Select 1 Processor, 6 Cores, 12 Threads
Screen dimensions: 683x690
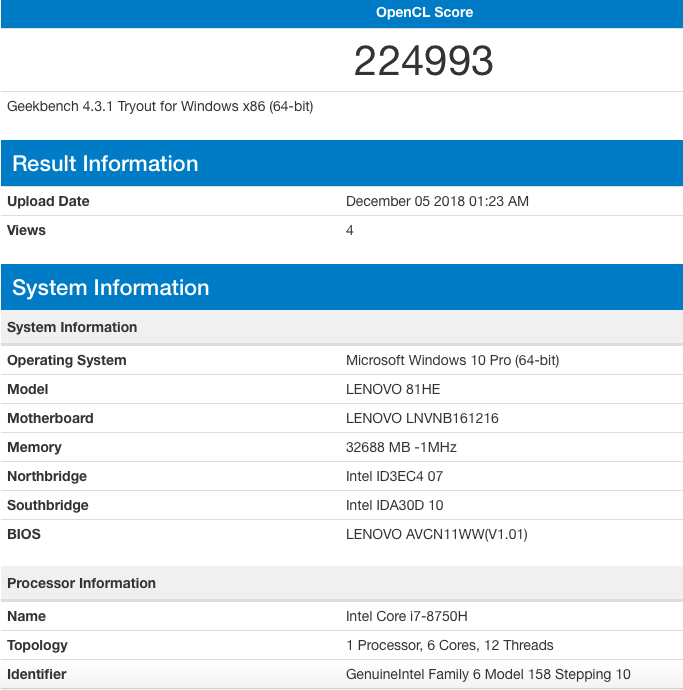(450, 645)
